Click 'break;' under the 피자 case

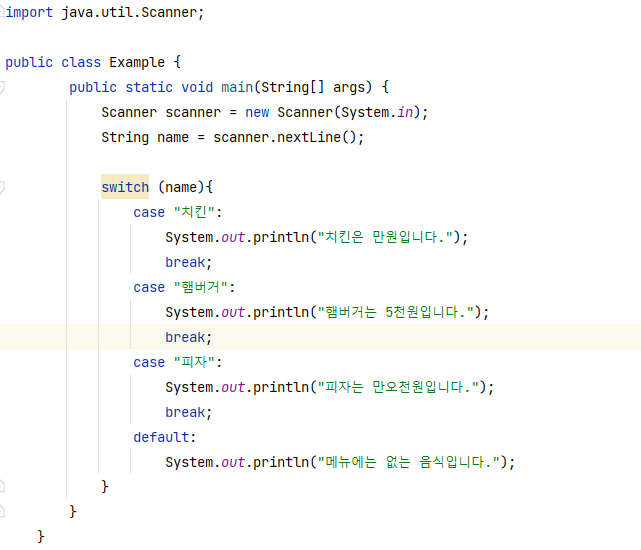point(188,412)
